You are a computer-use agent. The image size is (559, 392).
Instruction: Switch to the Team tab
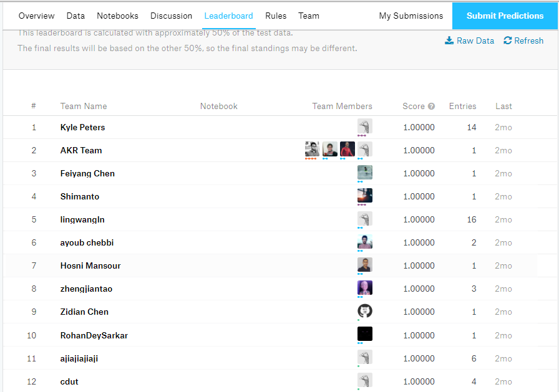click(x=309, y=16)
